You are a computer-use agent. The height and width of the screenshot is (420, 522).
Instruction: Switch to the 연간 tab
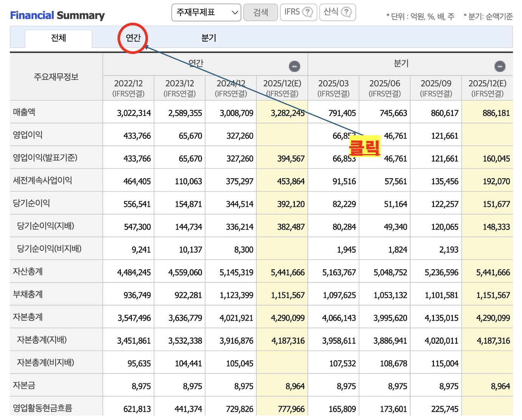[133, 38]
